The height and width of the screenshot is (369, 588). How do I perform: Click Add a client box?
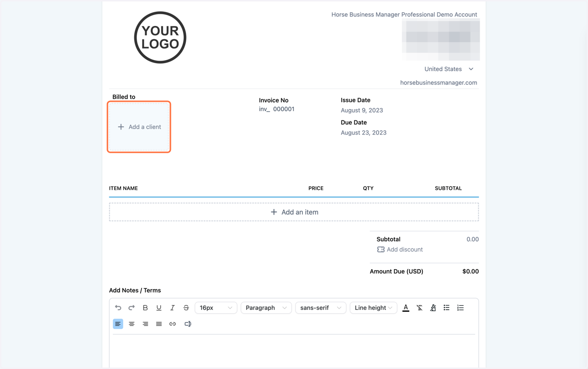[x=139, y=127]
